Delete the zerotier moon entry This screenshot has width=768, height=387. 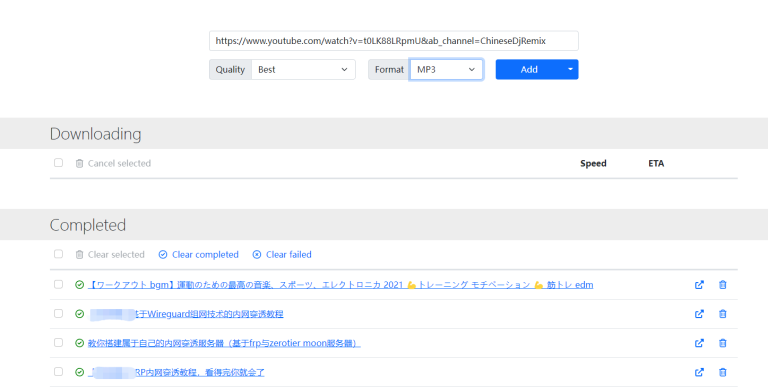click(x=722, y=343)
